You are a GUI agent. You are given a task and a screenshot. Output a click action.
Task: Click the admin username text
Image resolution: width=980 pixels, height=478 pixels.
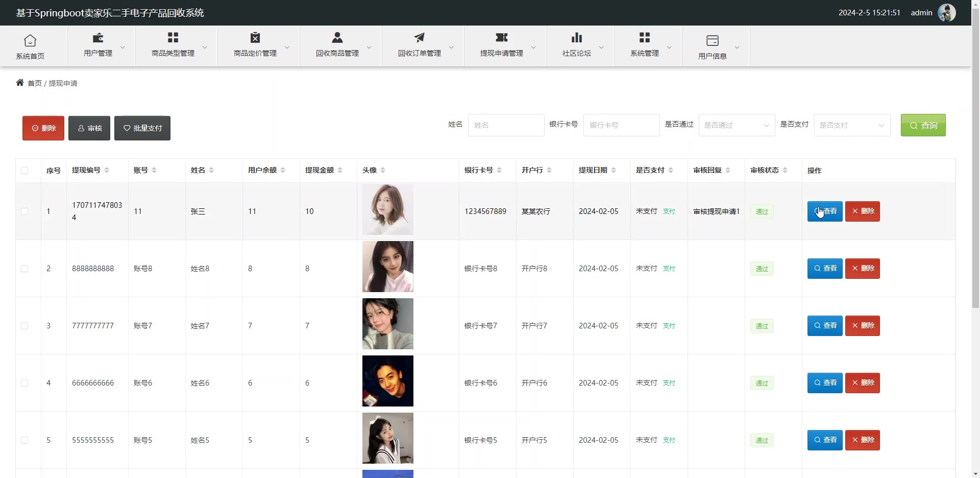coord(921,13)
